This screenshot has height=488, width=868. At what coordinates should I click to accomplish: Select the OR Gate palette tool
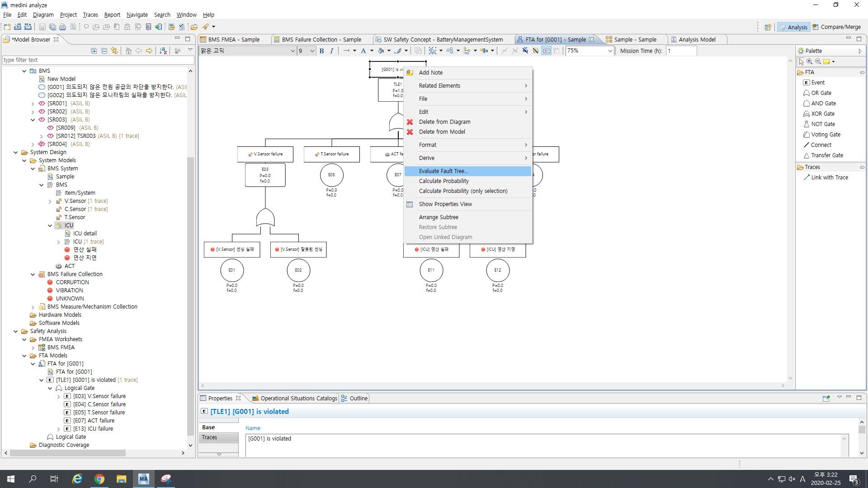coord(821,93)
